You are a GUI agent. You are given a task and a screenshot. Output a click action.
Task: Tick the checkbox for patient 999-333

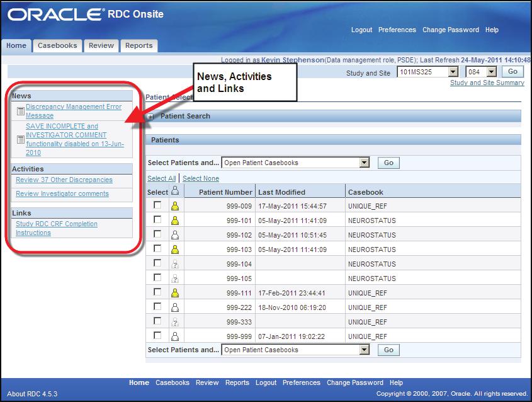point(157,321)
